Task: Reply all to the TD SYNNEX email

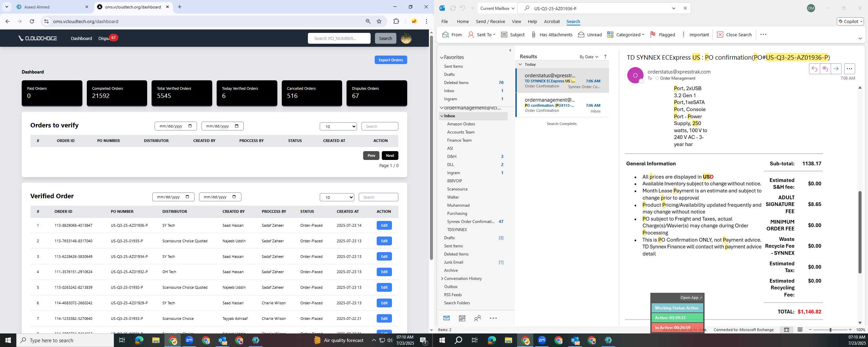Action: point(825,69)
